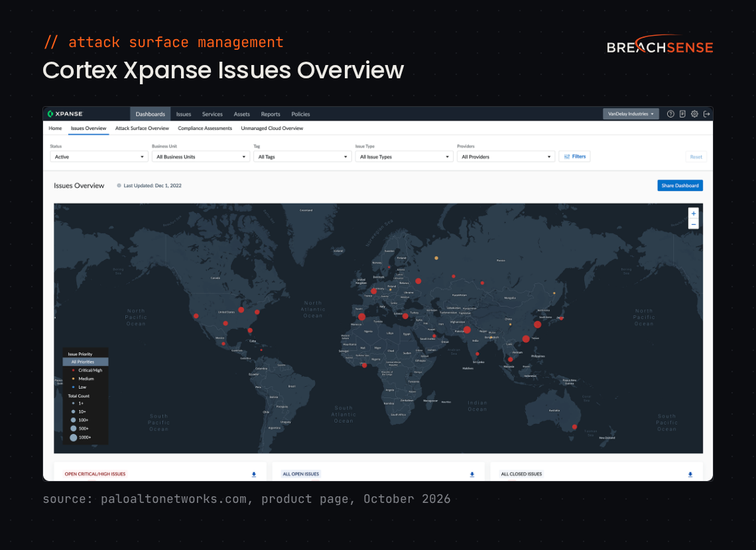Open the All Issue Types dropdown

(404, 157)
